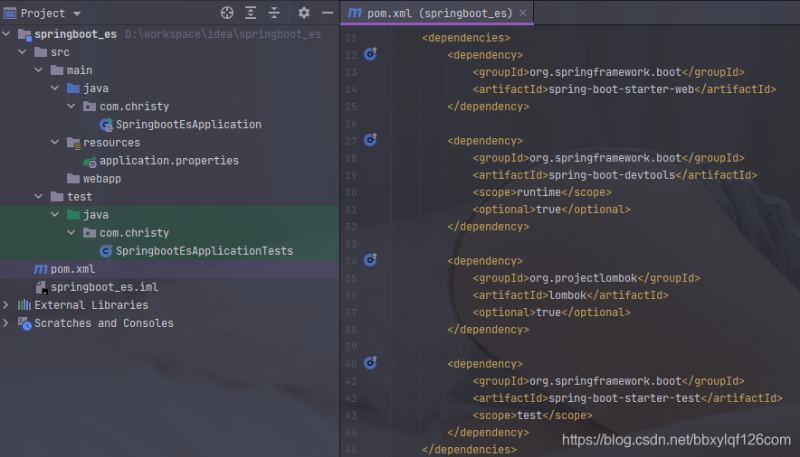Click the Select Opened File locate icon
800x457 pixels.
pyautogui.click(x=227, y=13)
